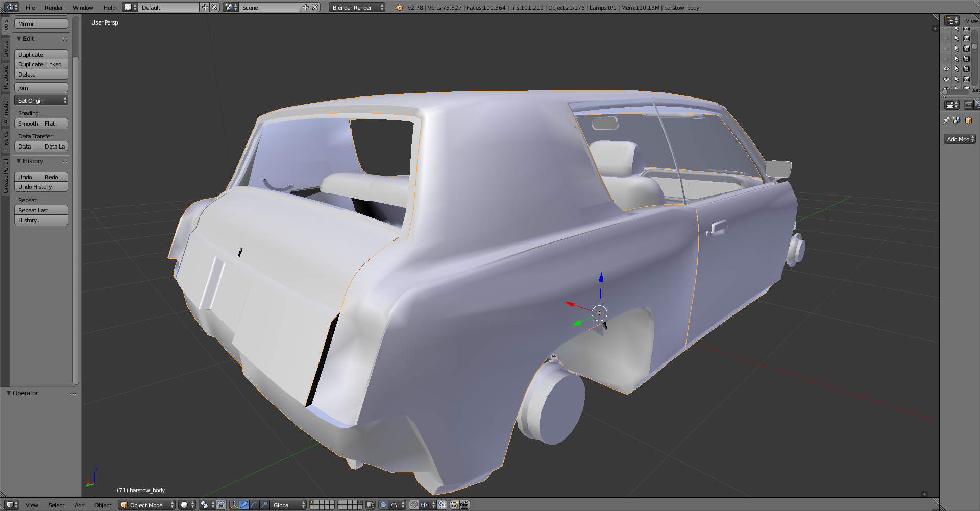Click the OpenGL render animation clapperboard icon
Viewport: 980px width, 511px height.
[464, 505]
